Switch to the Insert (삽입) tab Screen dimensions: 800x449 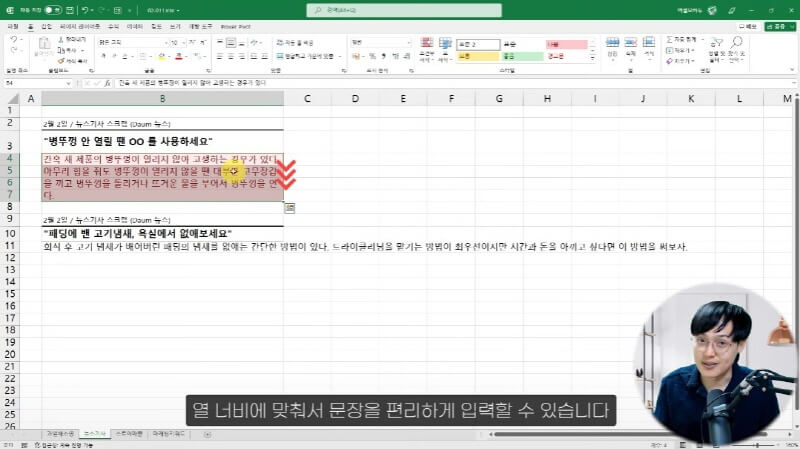tap(46, 27)
